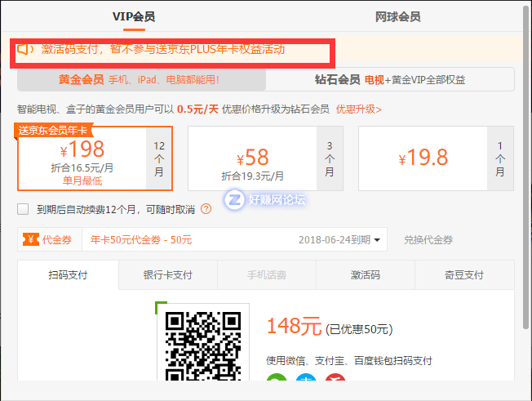
Task: Click the 代金券 yen ticket icon
Action: pyautogui.click(x=31, y=240)
